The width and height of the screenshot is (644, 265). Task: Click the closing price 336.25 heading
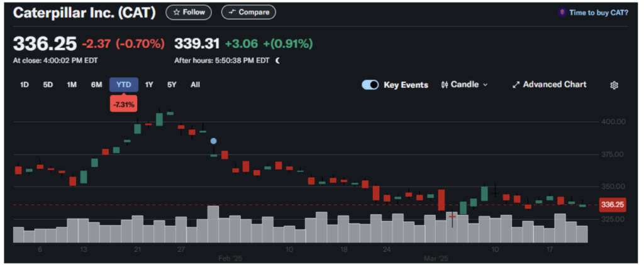(x=45, y=43)
